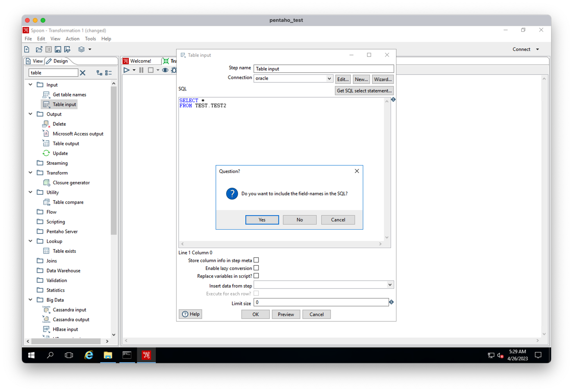573x392 pixels.
Task: Click the Pause transformation icon
Action: (x=141, y=70)
